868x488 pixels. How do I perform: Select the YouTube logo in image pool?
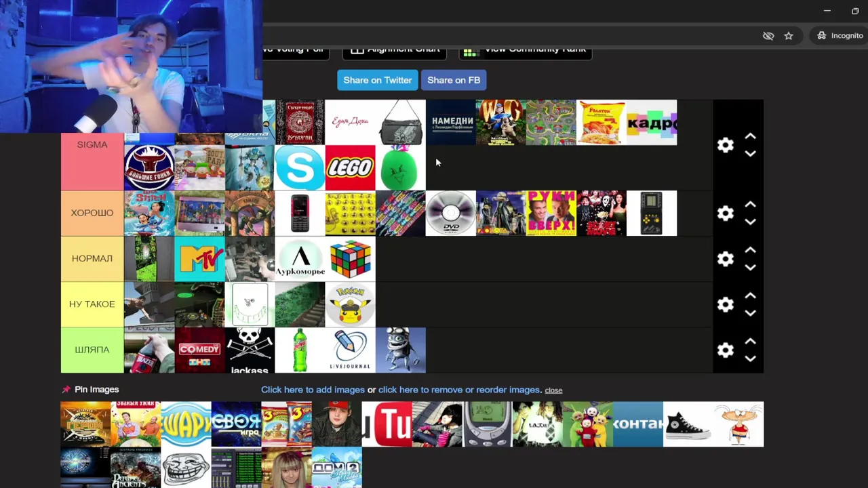387,424
